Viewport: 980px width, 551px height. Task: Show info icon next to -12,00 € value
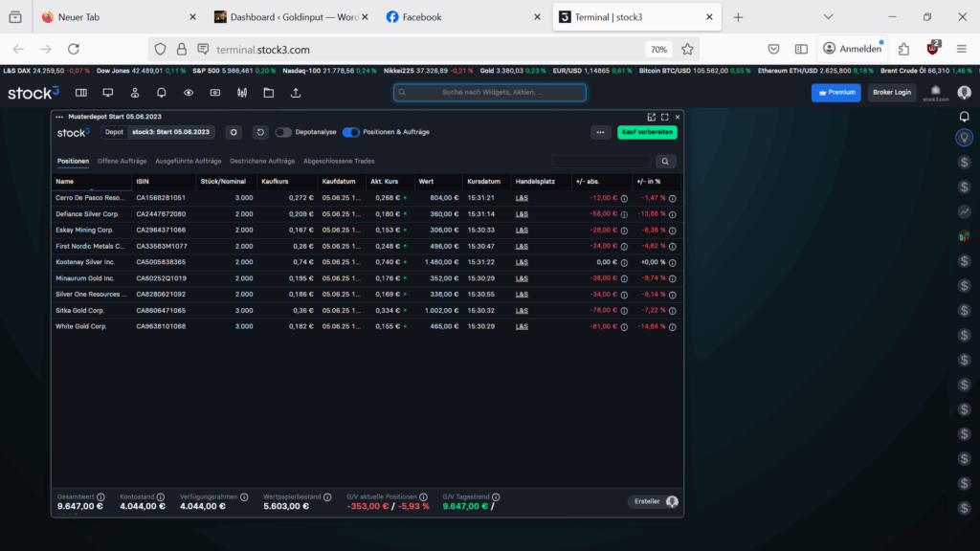click(624, 199)
